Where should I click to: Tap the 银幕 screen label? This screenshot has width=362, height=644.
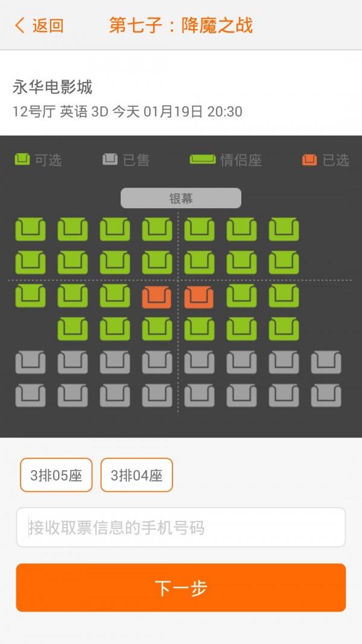click(x=181, y=199)
